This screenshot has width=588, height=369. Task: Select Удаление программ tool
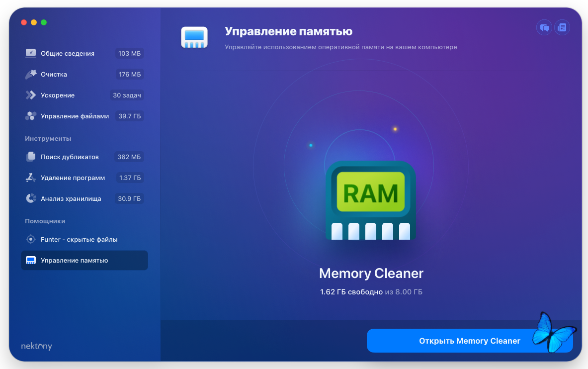(x=84, y=178)
